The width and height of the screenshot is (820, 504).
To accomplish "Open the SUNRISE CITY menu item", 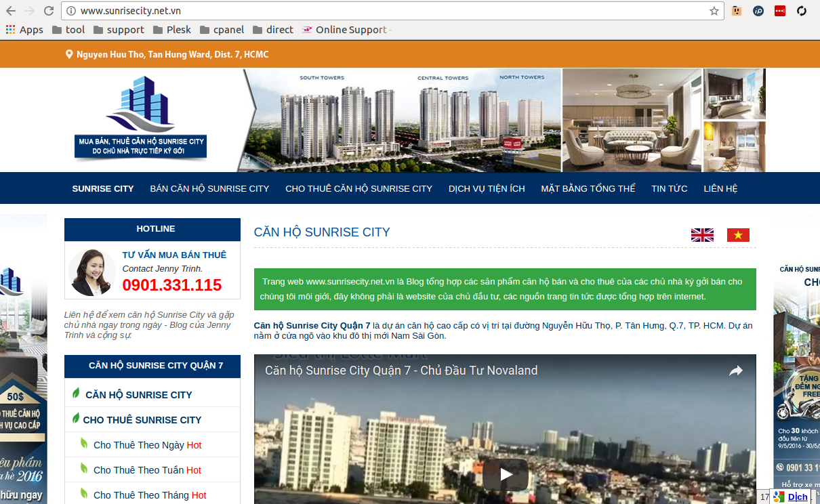I will (x=103, y=188).
